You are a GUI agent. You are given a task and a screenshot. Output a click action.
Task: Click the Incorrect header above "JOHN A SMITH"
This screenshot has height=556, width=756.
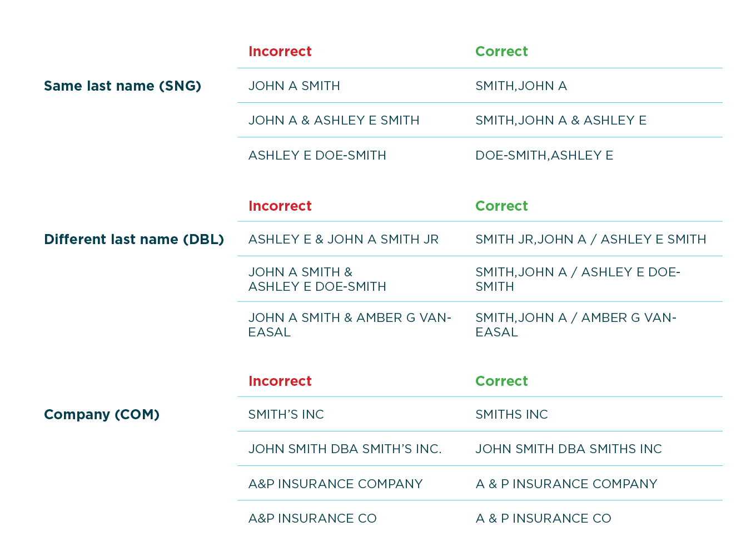click(280, 52)
